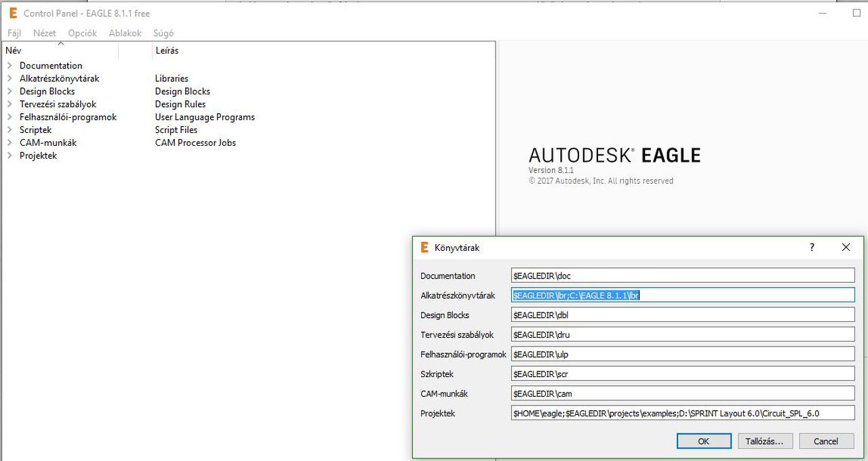The image size is (868, 461).
Task: Confirm the Könyvtárak dialog with OK
Action: [x=704, y=441]
